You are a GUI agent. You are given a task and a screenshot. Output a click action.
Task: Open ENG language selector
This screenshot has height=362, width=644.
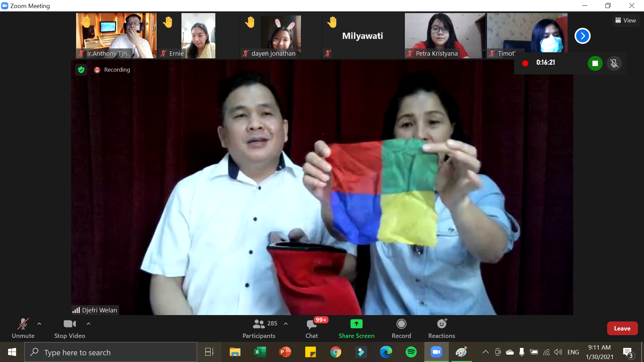573,352
